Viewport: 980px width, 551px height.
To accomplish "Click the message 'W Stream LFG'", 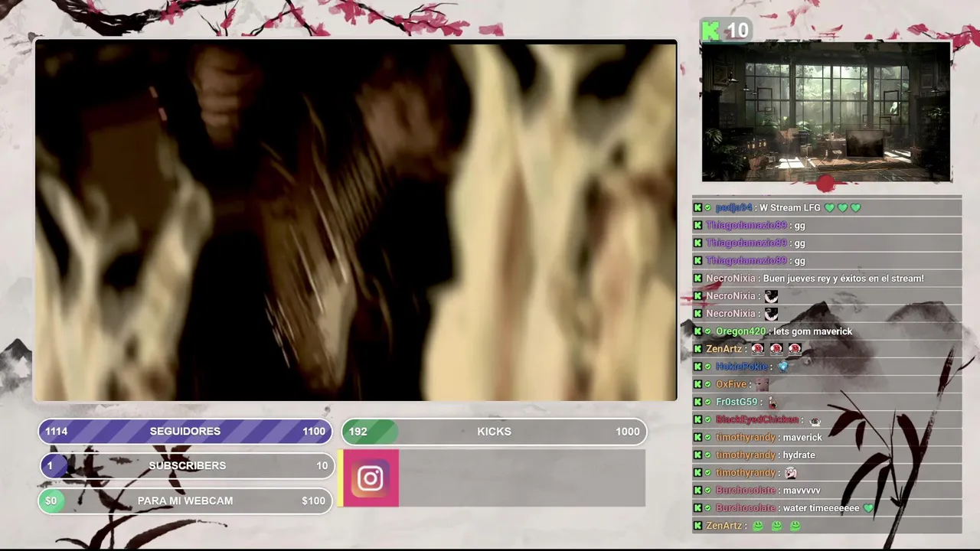I will tap(790, 207).
